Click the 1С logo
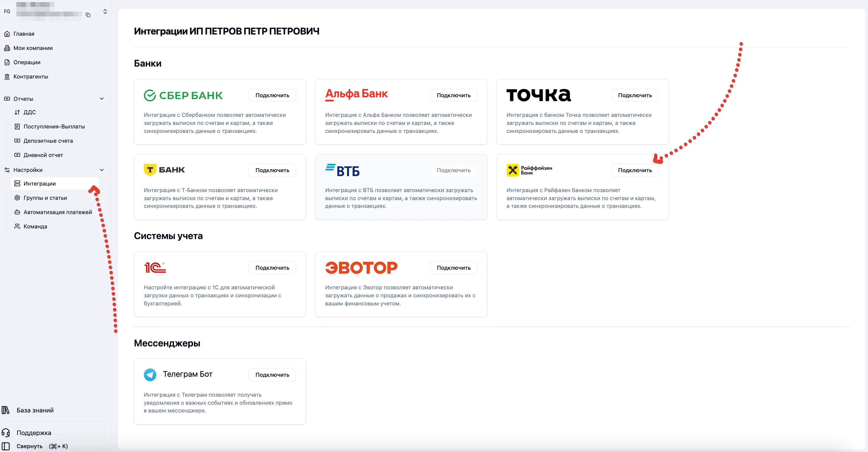Screen dimensions: 868x452 155,268
